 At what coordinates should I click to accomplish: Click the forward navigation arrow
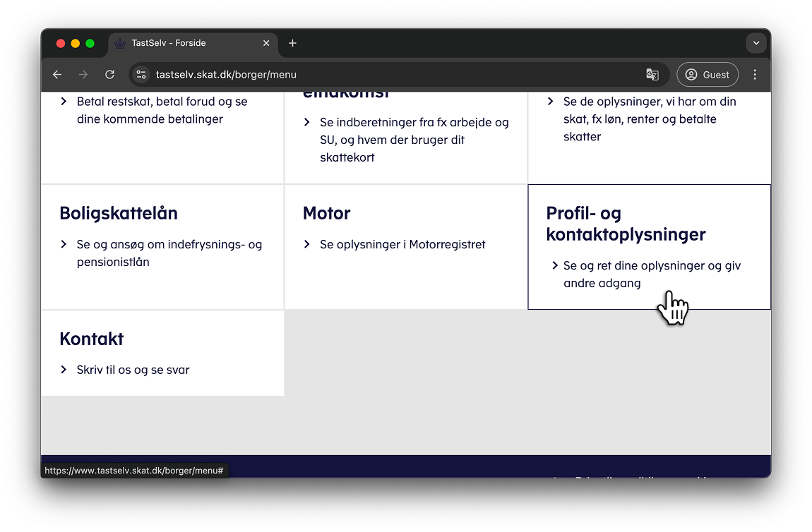pyautogui.click(x=83, y=75)
